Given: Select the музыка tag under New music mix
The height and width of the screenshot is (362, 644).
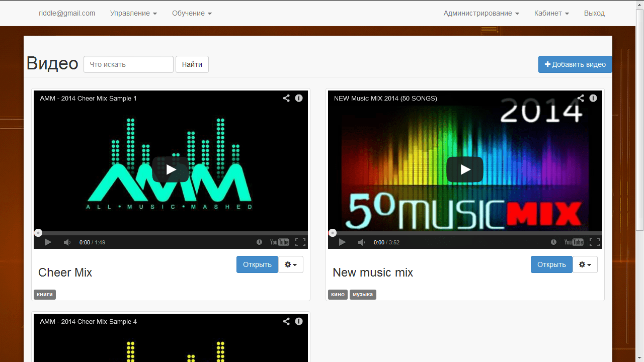Looking at the screenshot, I should coord(363,295).
